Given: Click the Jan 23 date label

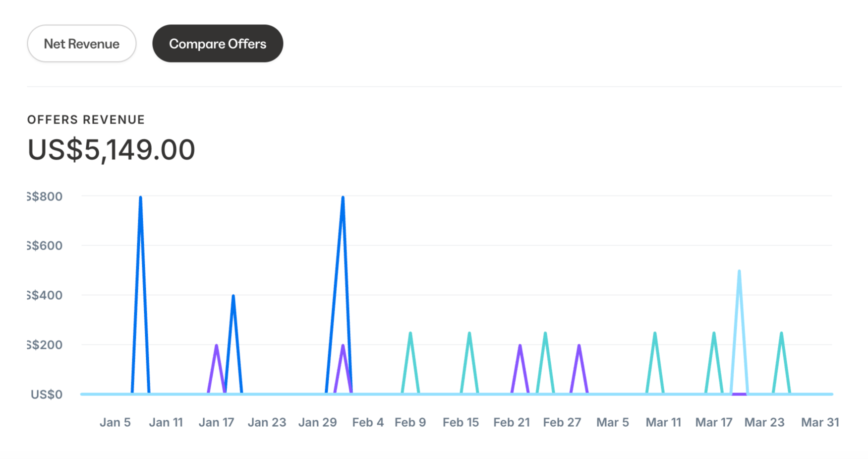Looking at the screenshot, I should [x=267, y=422].
